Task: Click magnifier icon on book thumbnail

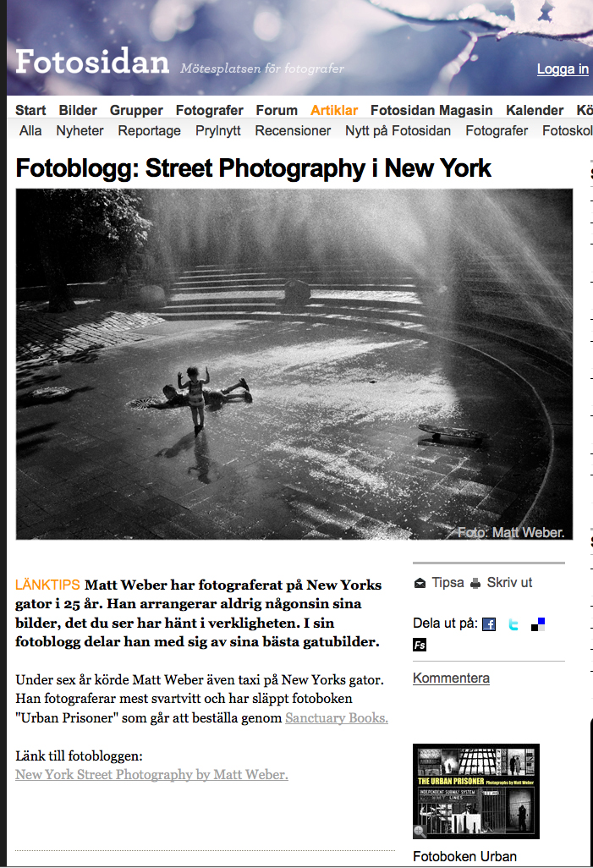Action: point(420,831)
